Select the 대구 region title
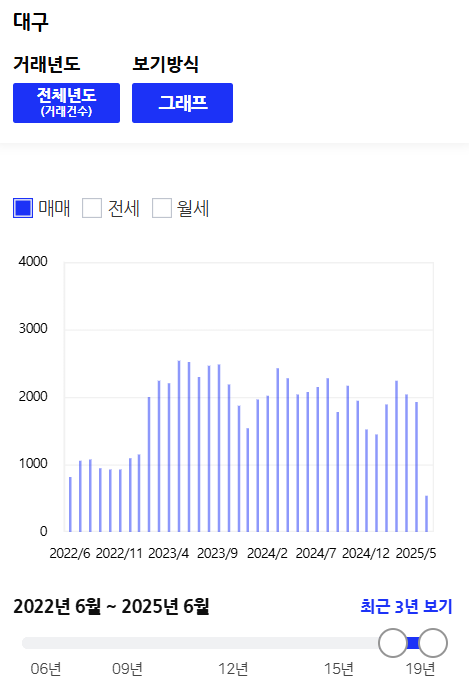 [30, 22]
